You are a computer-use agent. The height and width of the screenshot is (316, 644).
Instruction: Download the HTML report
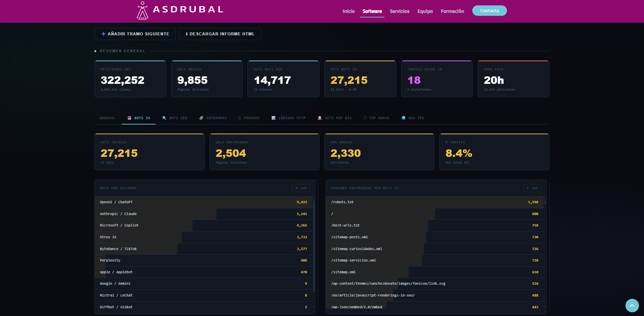[220, 34]
